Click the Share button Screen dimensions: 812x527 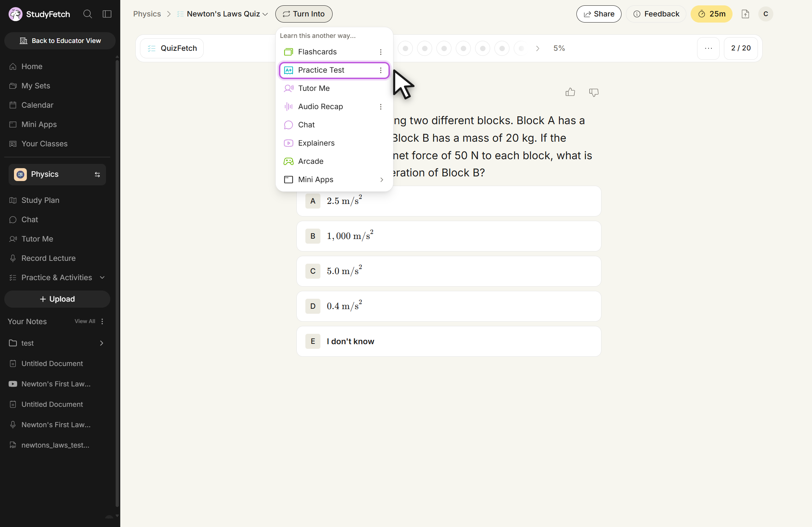(599, 14)
